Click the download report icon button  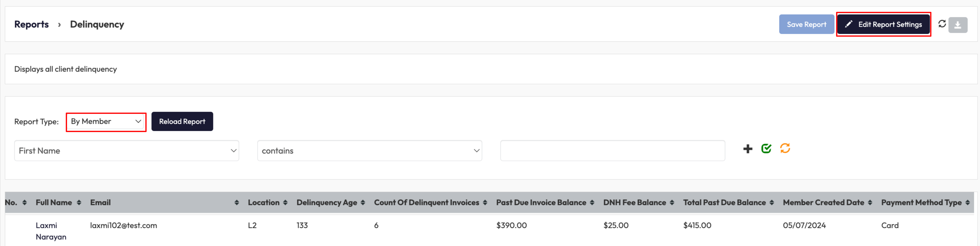[x=957, y=25]
